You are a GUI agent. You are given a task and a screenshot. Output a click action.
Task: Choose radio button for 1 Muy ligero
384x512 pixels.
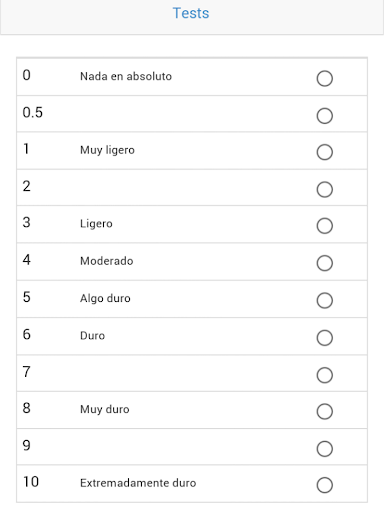pos(325,152)
